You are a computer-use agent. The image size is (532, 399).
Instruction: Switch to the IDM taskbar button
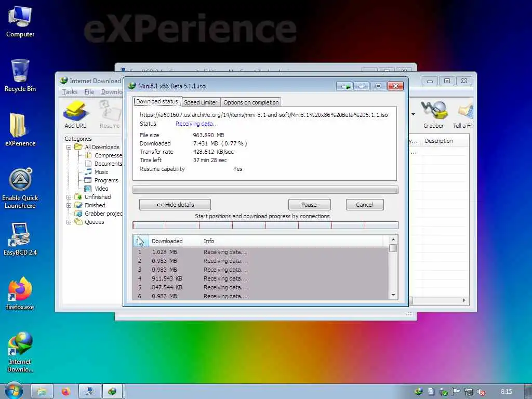(113, 392)
